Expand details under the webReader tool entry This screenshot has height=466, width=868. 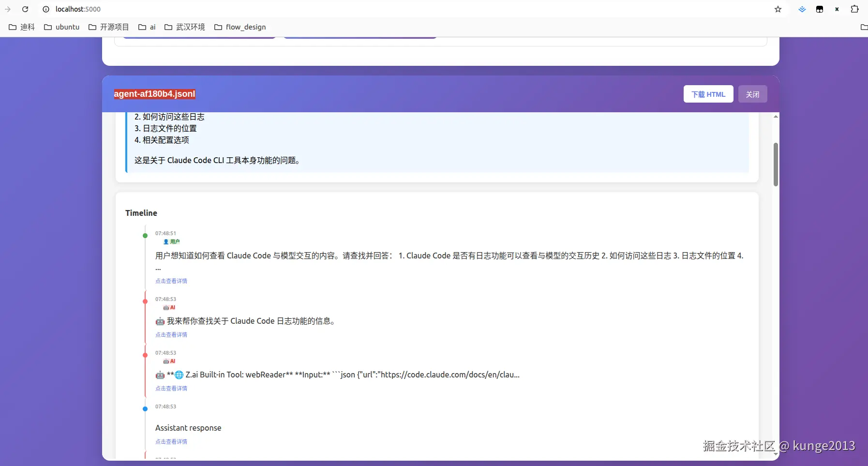[171, 388]
